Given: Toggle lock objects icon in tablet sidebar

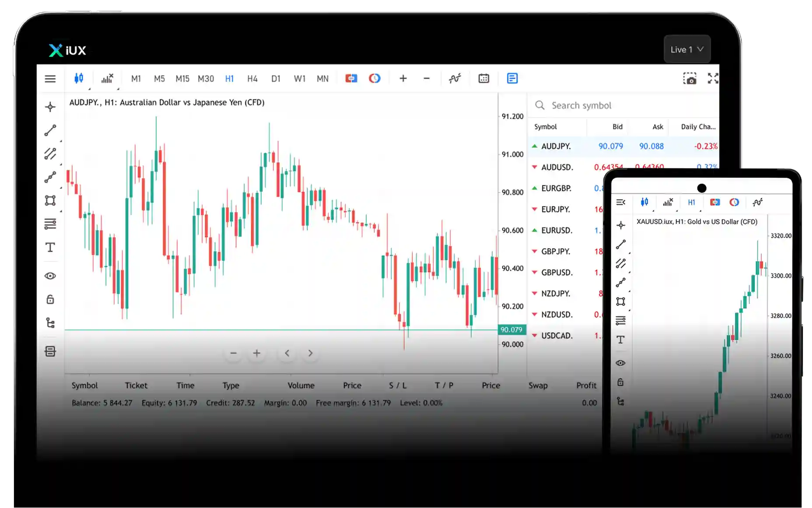Looking at the screenshot, I should [50, 299].
